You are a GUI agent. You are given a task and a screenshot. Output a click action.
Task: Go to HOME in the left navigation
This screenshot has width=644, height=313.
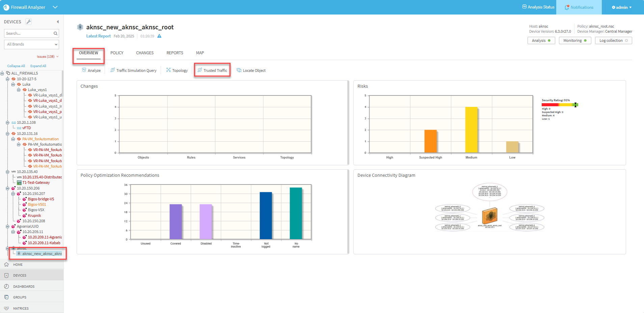click(x=18, y=265)
